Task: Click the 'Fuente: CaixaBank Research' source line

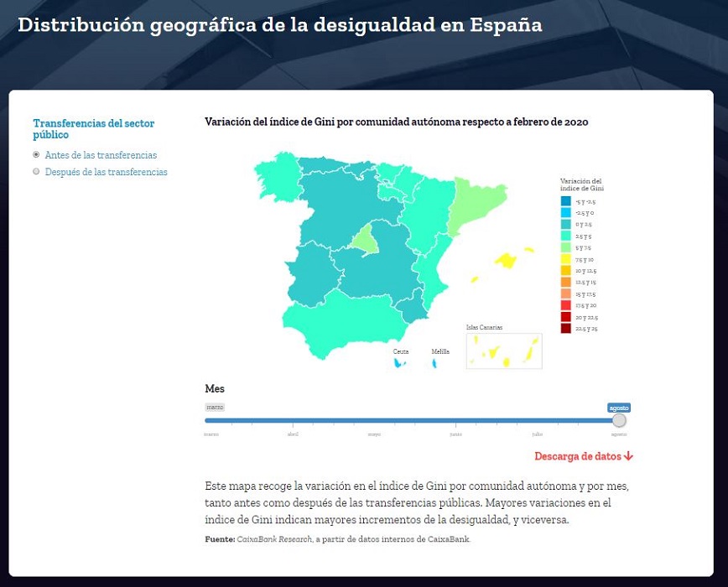Action: [x=337, y=539]
